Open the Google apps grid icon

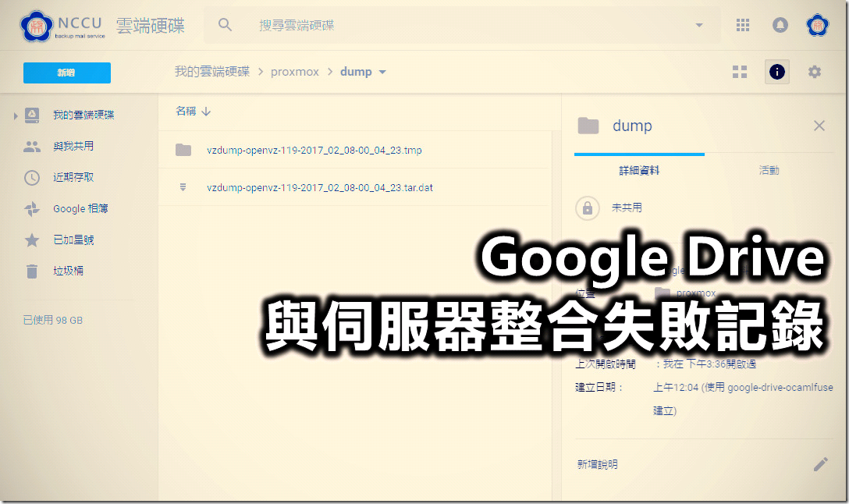point(743,25)
